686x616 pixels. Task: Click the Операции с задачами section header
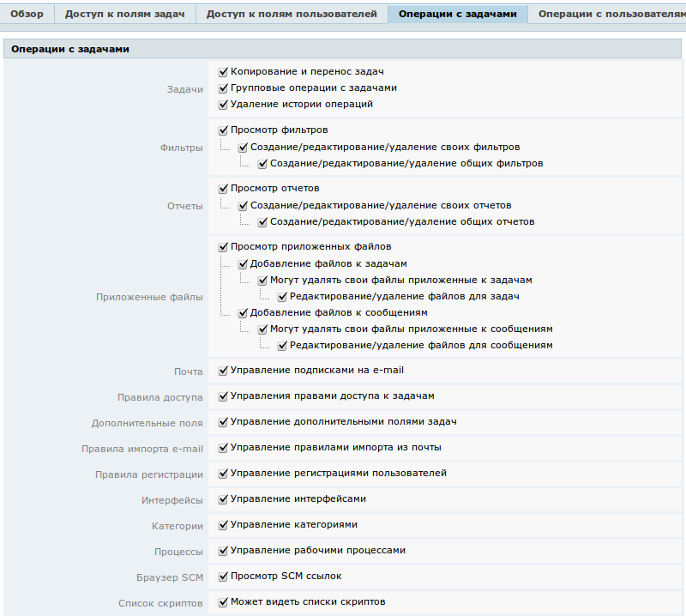70,50
